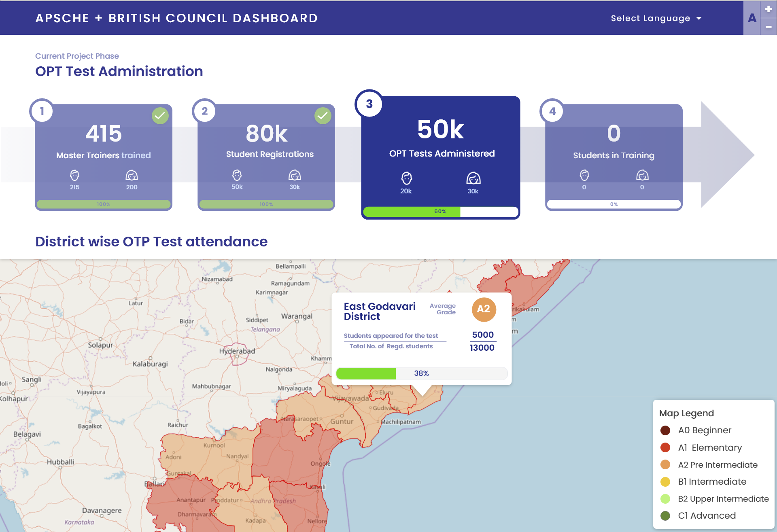The height and width of the screenshot is (532, 777).
Task: Click the male icon under Master Trainers
Action: point(74,175)
